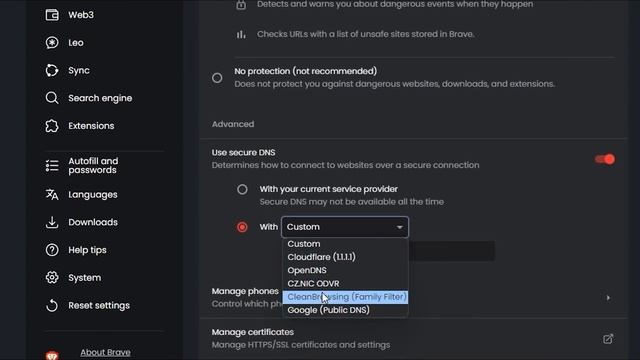Image resolution: width=640 pixels, height=360 pixels.
Task: Select the No protection radio button
Action: point(217,78)
